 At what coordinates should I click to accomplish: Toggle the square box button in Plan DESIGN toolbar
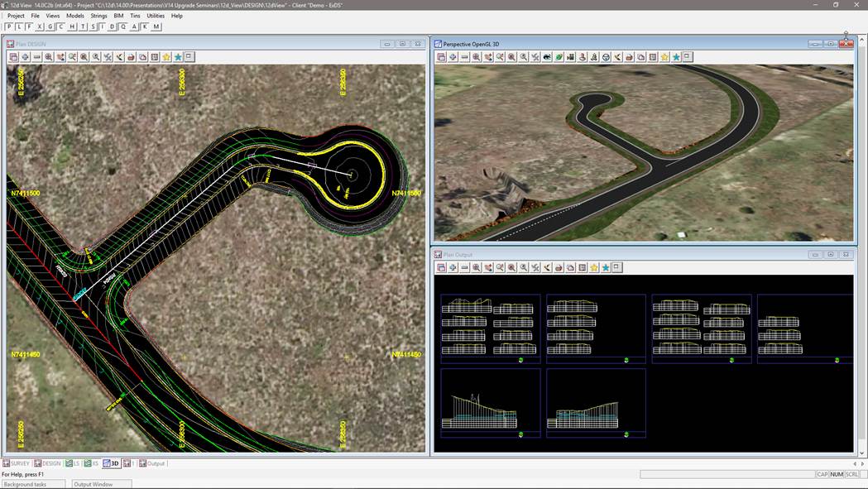(189, 57)
